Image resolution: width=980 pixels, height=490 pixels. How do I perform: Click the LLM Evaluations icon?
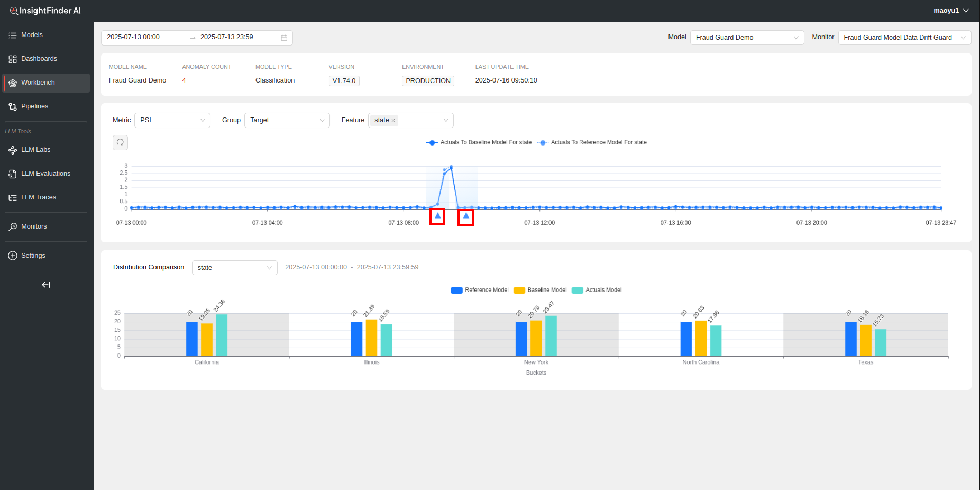click(13, 174)
